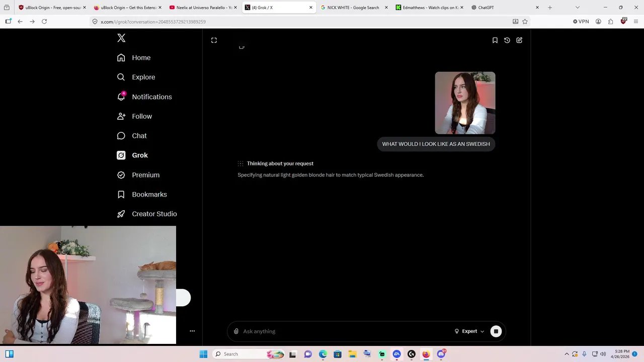Toggle Grok fullscreen focus mode icon
The width and height of the screenshot is (644, 362).
(214, 40)
